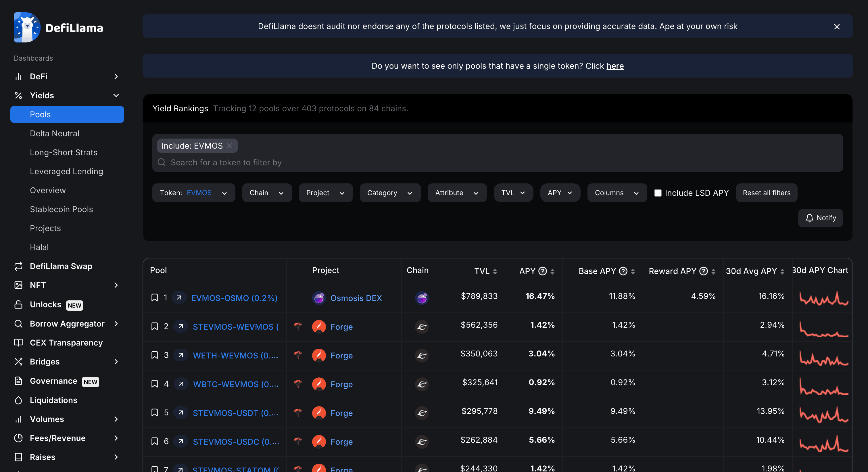The height and width of the screenshot is (472, 868).
Task: Open the Attribute filter dropdown
Action: (x=457, y=193)
